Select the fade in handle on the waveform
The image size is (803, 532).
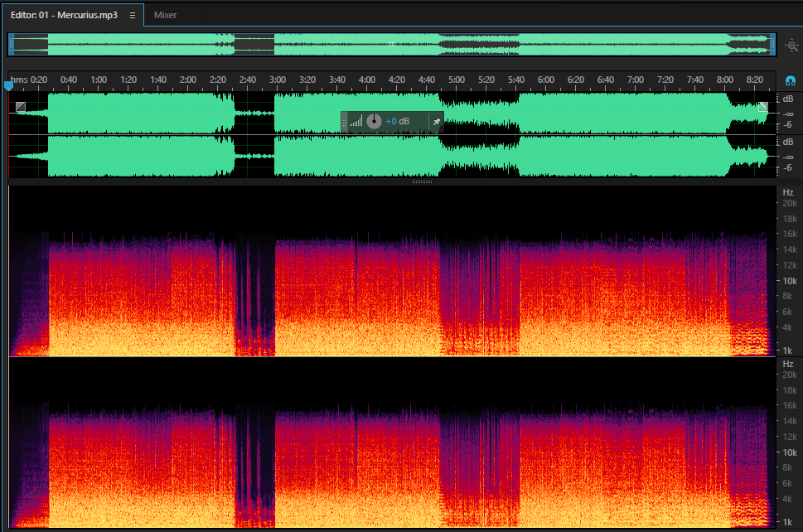[x=21, y=107]
